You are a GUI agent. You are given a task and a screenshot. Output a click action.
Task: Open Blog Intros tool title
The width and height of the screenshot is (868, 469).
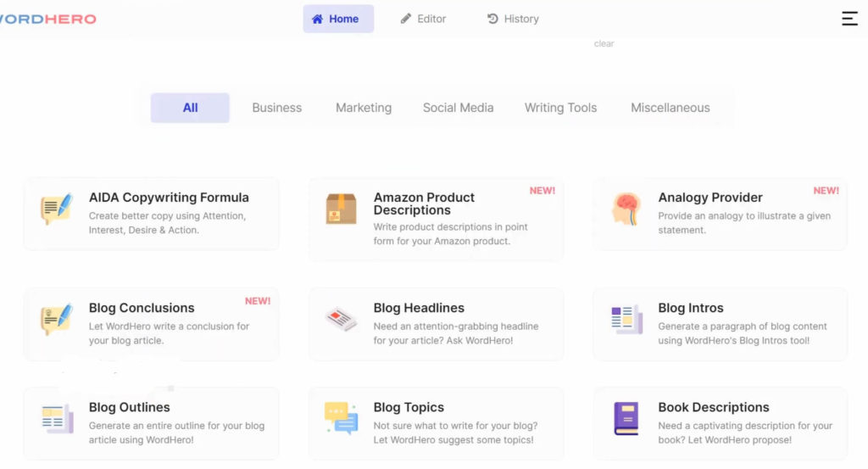click(x=691, y=307)
